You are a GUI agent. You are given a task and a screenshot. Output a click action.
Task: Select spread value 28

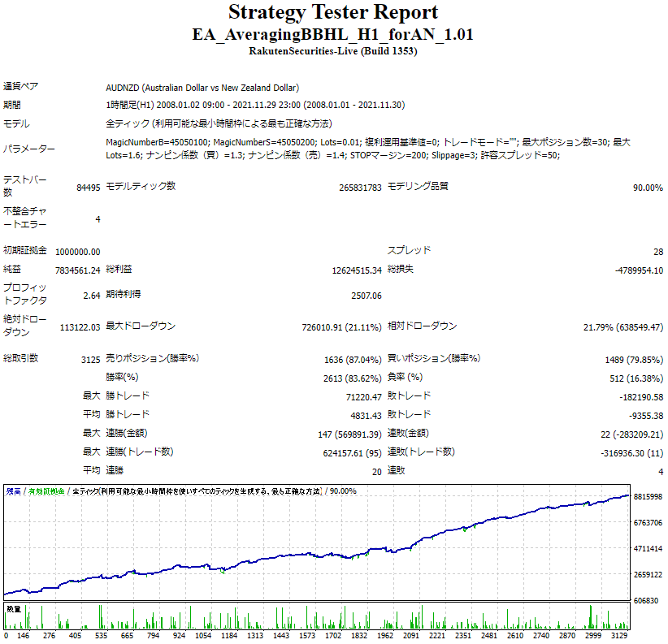[658, 252]
